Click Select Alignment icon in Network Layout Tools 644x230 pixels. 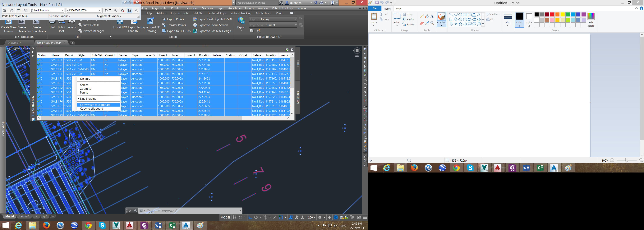[19, 11]
